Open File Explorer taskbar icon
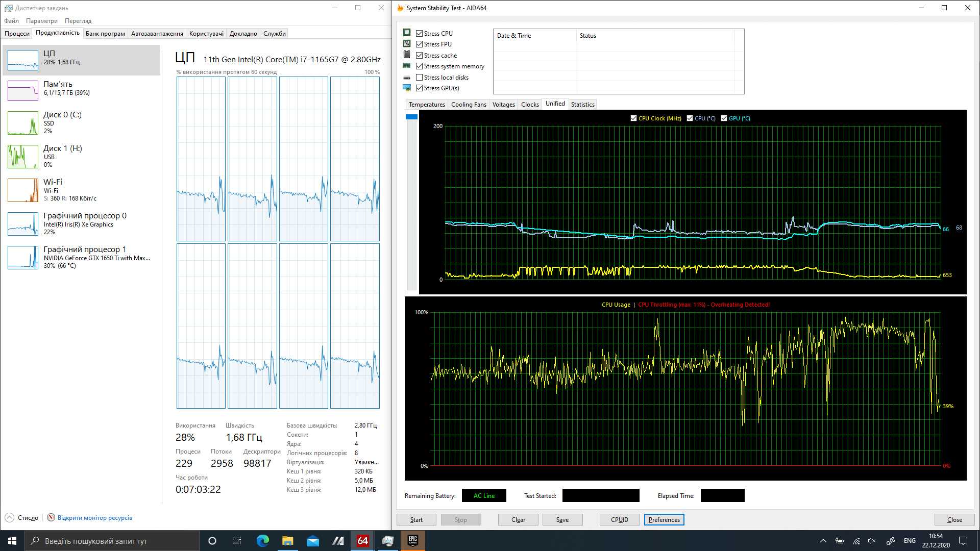Image resolution: width=980 pixels, height=551 pixels. pyautogui.click(x=288, y=541)
